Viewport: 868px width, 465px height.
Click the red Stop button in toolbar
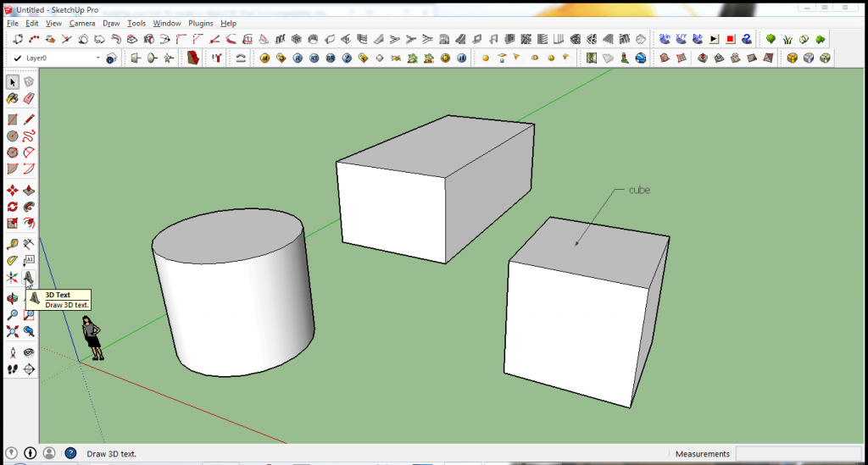(730, 39)
